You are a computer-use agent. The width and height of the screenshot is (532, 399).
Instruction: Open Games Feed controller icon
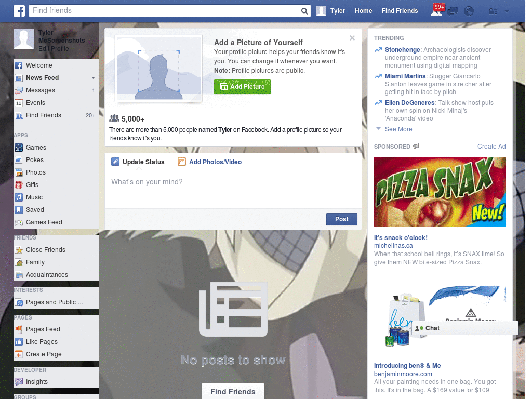pos(19,222)
